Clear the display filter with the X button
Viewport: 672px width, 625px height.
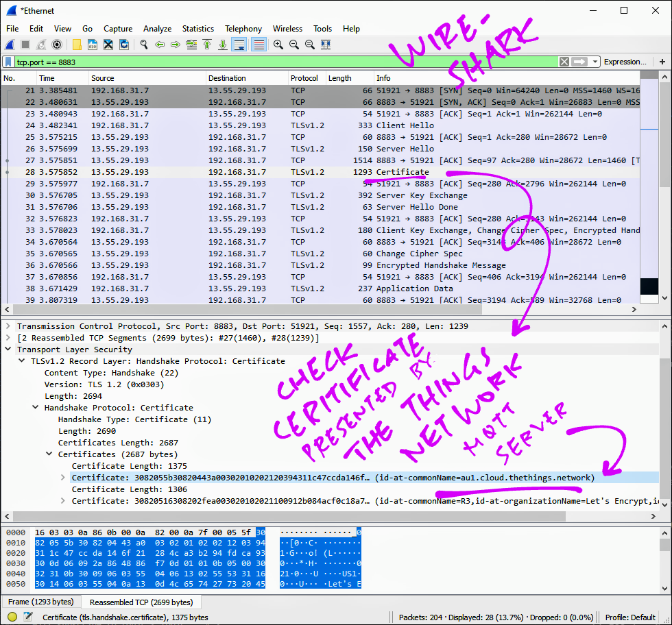point(564,62)
